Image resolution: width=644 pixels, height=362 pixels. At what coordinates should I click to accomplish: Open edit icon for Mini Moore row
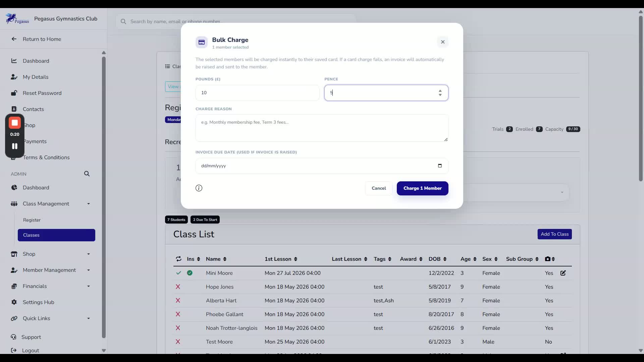(x=563, y=273)
